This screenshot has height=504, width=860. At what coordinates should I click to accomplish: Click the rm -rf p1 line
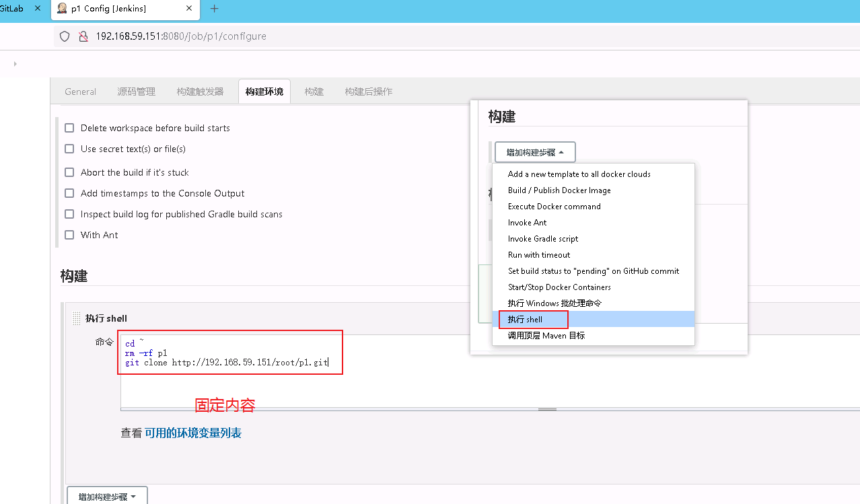[x=146, y=353]
